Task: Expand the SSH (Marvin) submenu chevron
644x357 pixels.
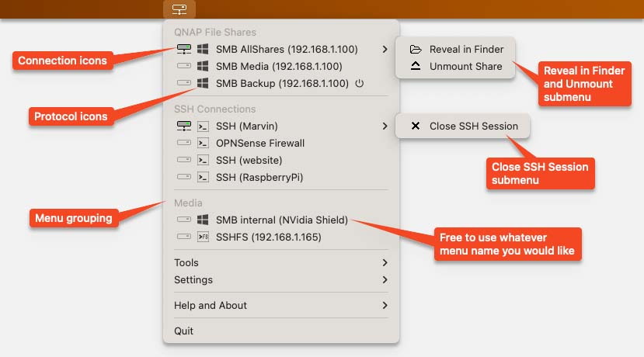Action: click(385, 126)
